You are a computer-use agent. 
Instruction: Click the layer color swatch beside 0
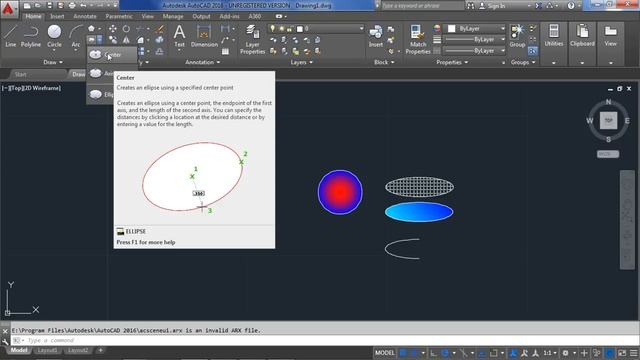pos(300,29)
